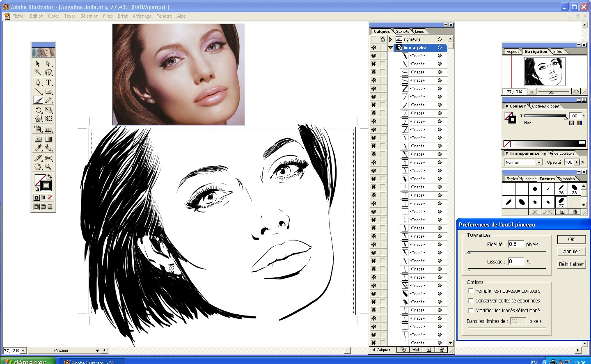Image resolution: width=591 pixels, height=364 pixels.
Task: Switch to the Nuancier tab
Action: click(529, 179)
